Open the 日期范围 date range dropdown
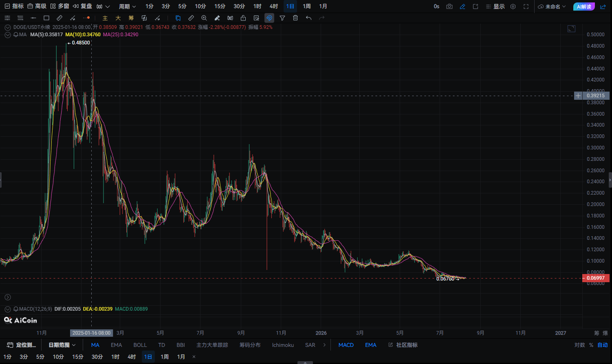 click(62, 345)
